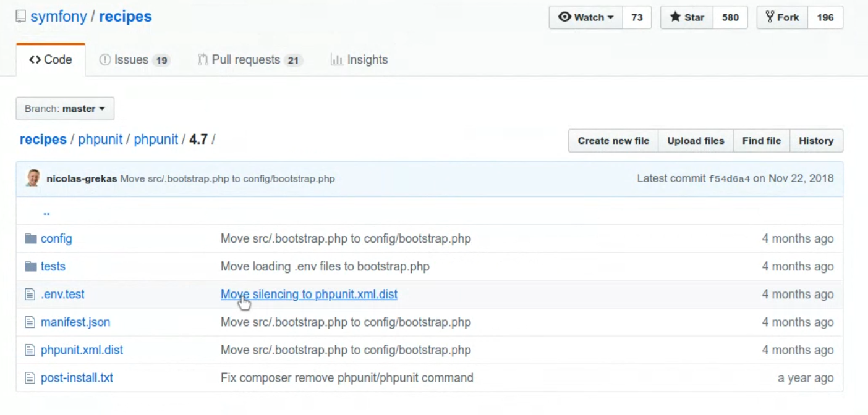Open the config folder
Viewport: 868px width, 415px height.
(56, 238)
